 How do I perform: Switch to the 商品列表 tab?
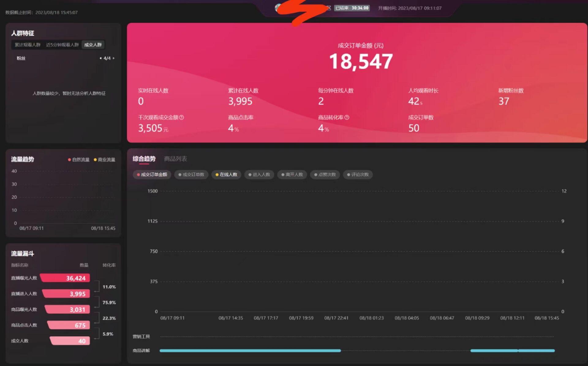click(175, 159)
